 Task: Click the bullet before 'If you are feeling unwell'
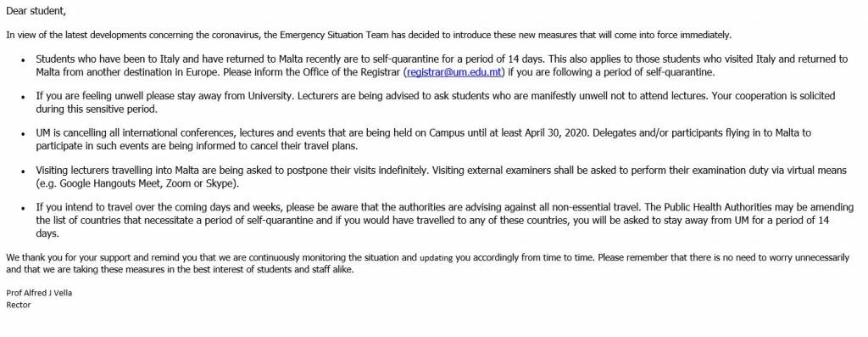coord(23,97)
